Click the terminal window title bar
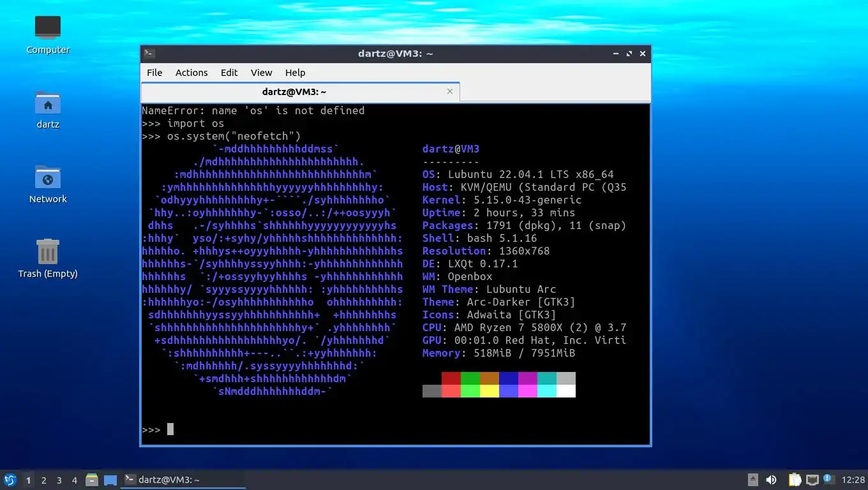This screenshot has width=868, height=490. [396, 54]
